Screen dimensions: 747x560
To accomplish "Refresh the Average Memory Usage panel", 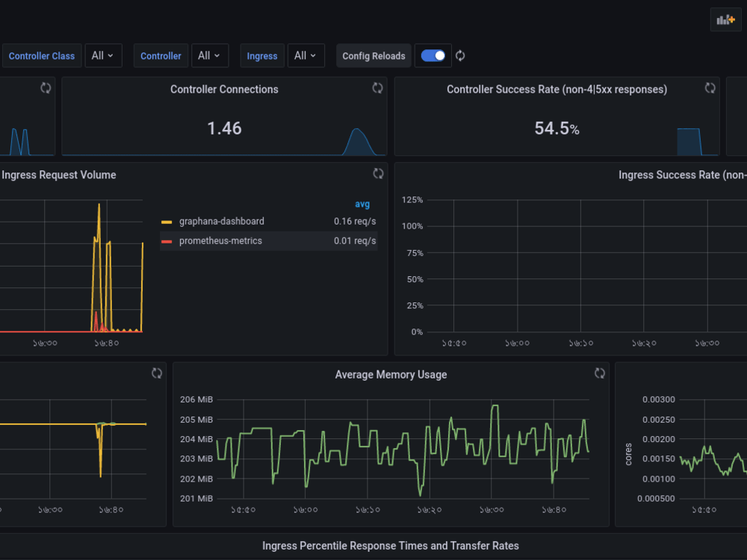I will (x=599, y=373).
